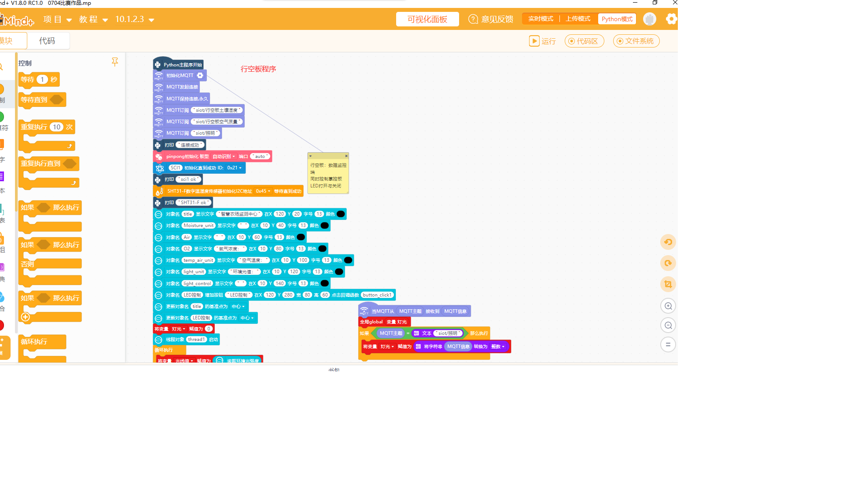The width and height of the screenshot is (868, 498).
Task: Open the 整数 conversion type dropdown
Action: point(498,347)
